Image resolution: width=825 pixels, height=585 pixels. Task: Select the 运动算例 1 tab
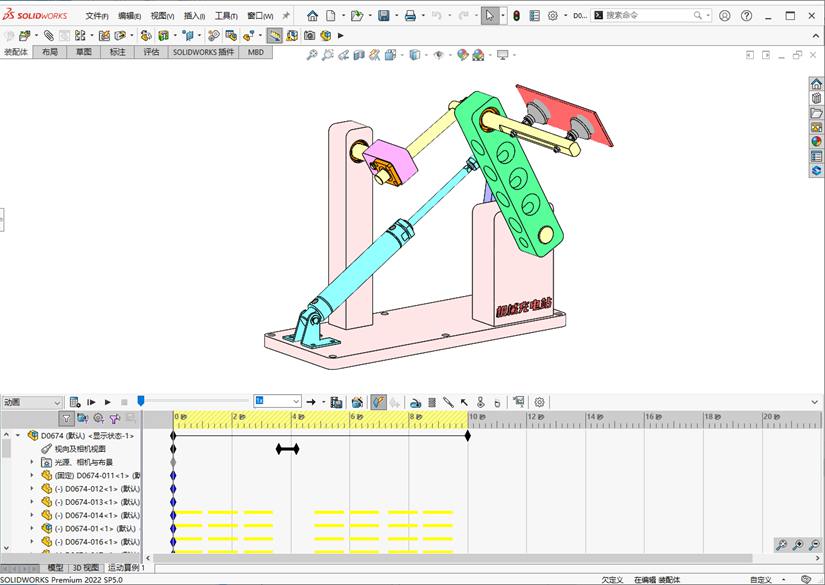point(126,568)
